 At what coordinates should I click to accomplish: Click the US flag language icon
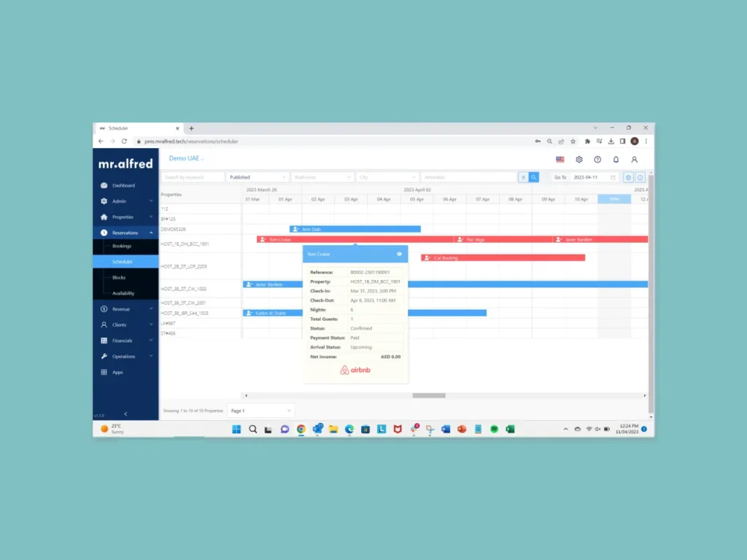[560, 159]
